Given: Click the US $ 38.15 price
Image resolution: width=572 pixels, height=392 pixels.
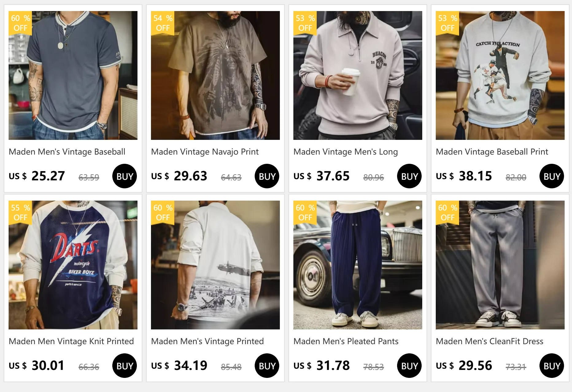Looking at the screenshot, I should [x=464, y=176].
